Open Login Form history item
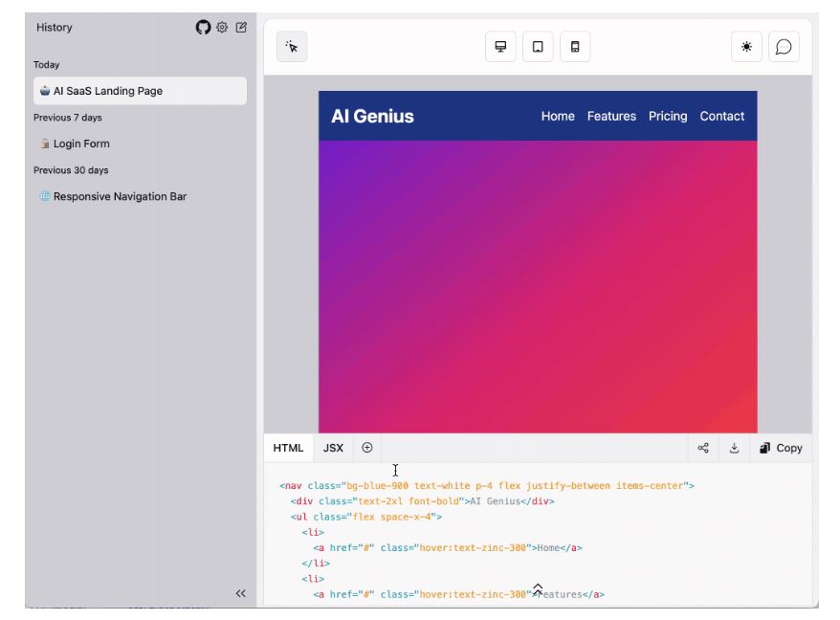Viewport: 840px width, 620px height. coord(81,144)
